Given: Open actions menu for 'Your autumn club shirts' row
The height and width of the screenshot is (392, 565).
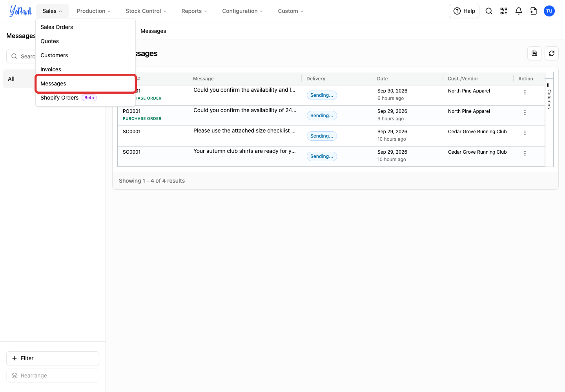Looking at the screenshot, I should (525, 153).
